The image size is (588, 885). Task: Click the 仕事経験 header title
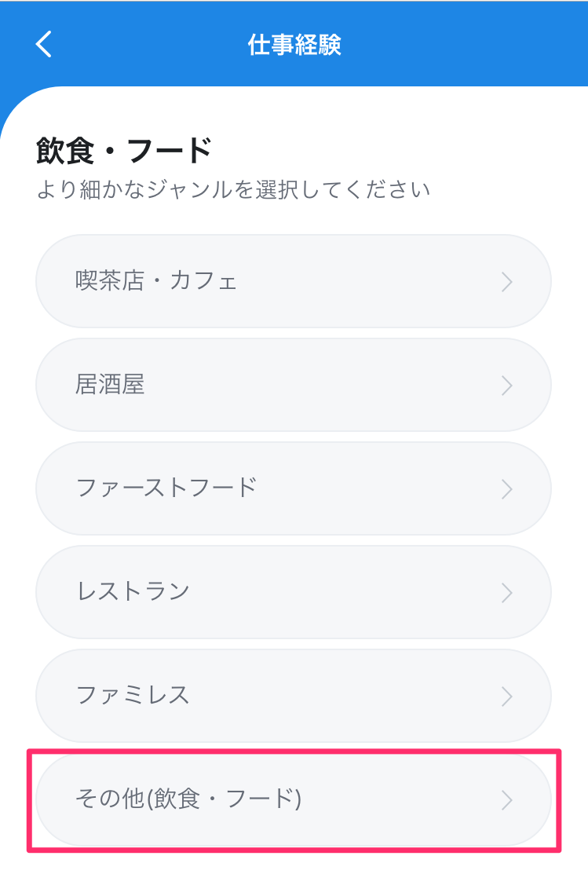point(294,45)
